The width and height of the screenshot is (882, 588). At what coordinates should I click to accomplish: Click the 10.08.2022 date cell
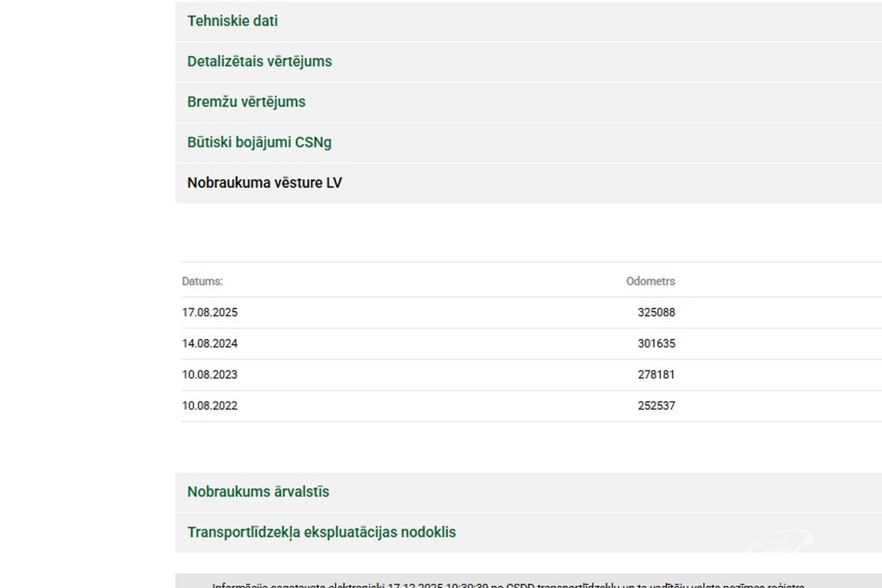pos(209,406)
